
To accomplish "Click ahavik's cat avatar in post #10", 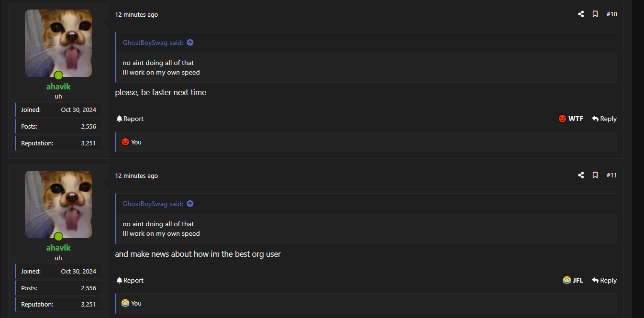I will [x=58, y=44].
